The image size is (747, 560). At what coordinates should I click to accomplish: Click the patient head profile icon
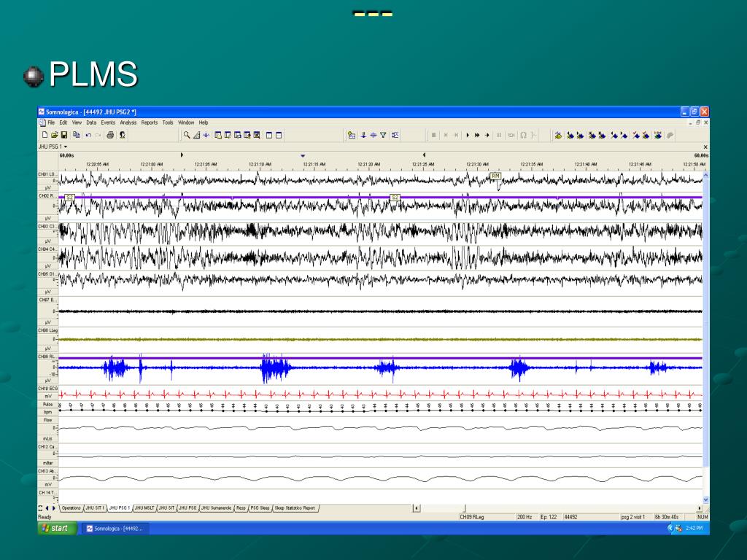123,135
